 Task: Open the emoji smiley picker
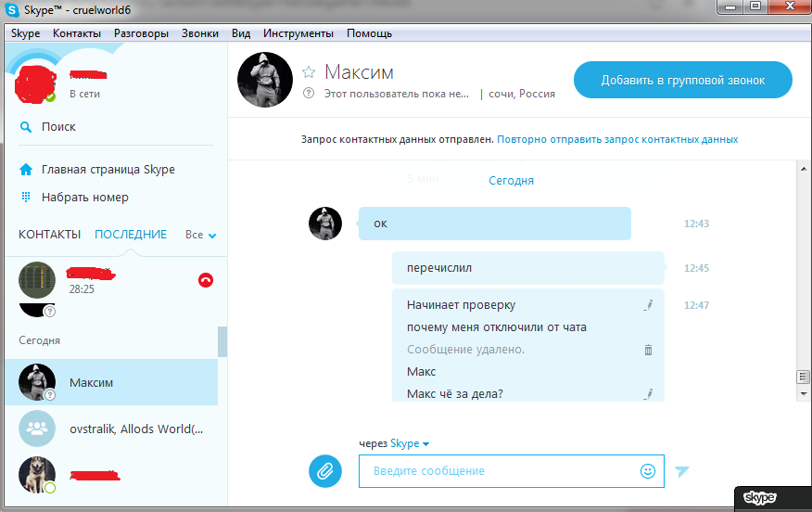click(x=648, y=471)
